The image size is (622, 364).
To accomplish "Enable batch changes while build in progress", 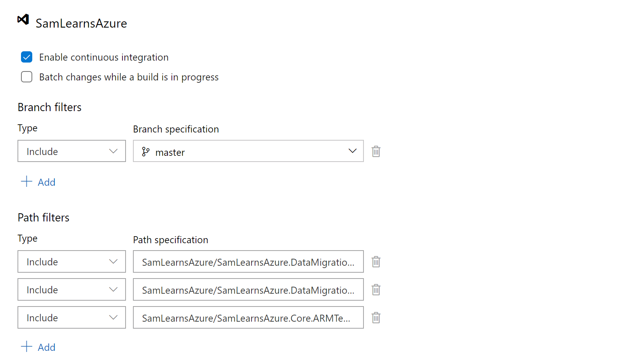I will pyautogui.click(x=26, y=77).
